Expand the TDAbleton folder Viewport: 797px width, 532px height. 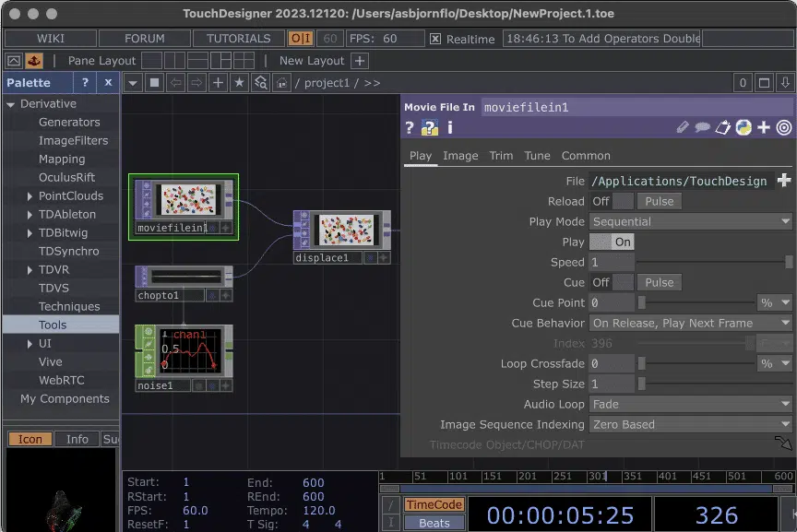coord(30,215)
